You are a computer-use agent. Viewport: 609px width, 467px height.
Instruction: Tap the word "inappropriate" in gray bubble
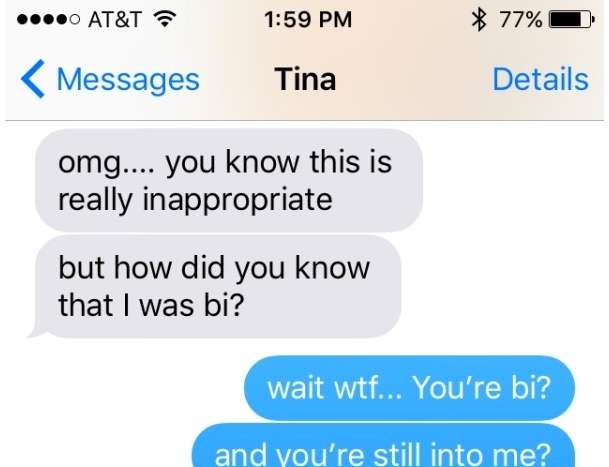tap(238, 200)
